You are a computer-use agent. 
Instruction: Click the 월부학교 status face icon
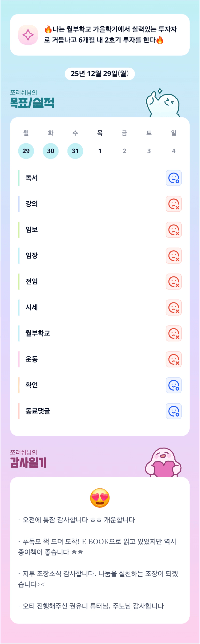click(173, 333)
